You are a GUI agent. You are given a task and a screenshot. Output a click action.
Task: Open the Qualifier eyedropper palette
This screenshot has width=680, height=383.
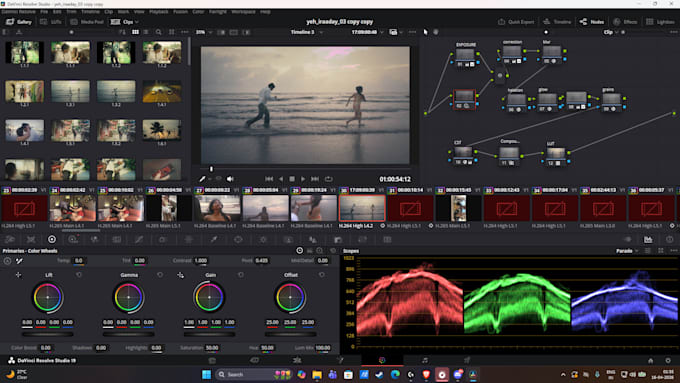214,239
